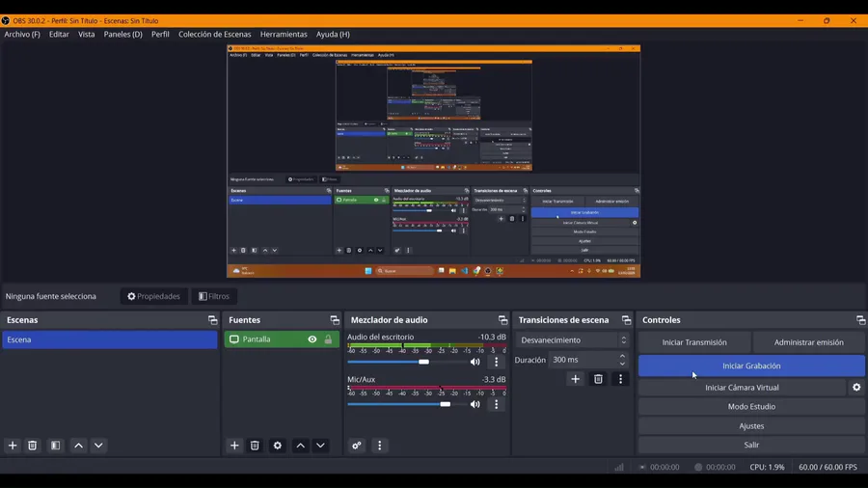Open the Ayuda (H) menu
This screenshot has height=488, width=868.
click(x=333, y=35)
